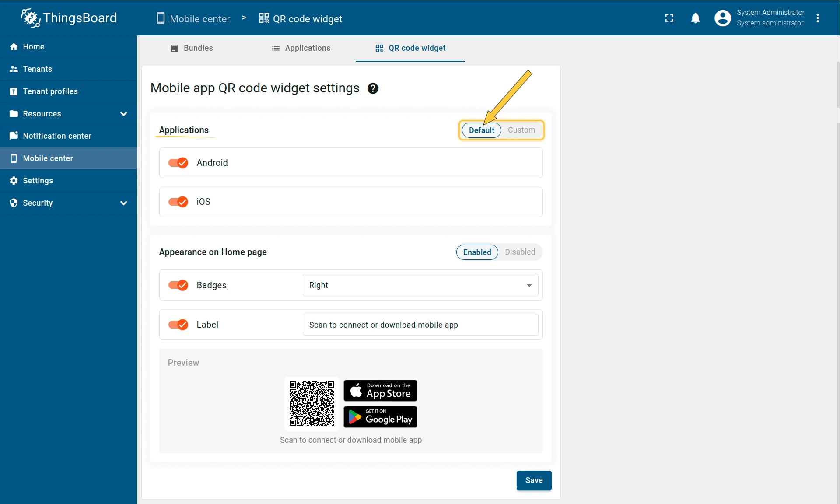The height and width of the screenshot is (504, 840).
Task: Click the phone icon in Mobile center breadcrumb
Action: [161, 18]
